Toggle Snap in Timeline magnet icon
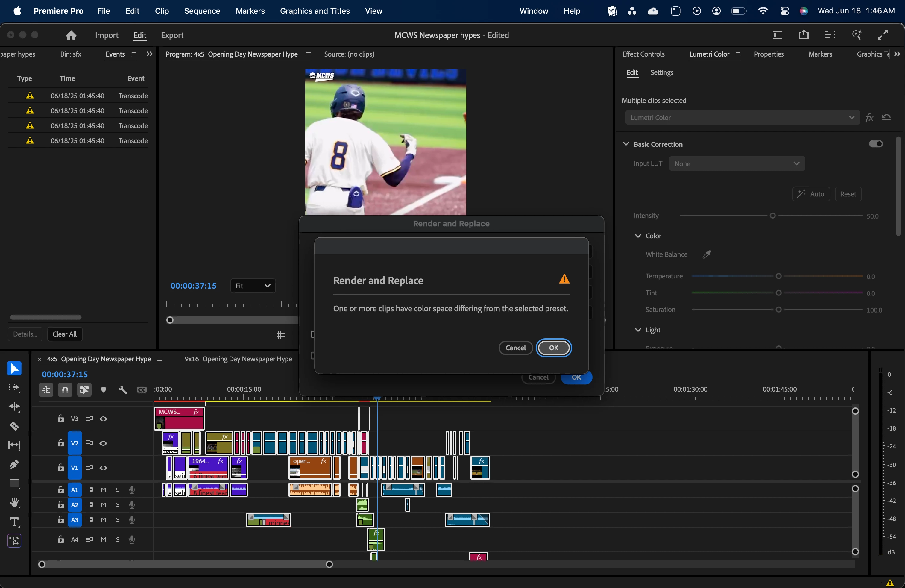Screen dimensions: 905x588 pos(65,390)
